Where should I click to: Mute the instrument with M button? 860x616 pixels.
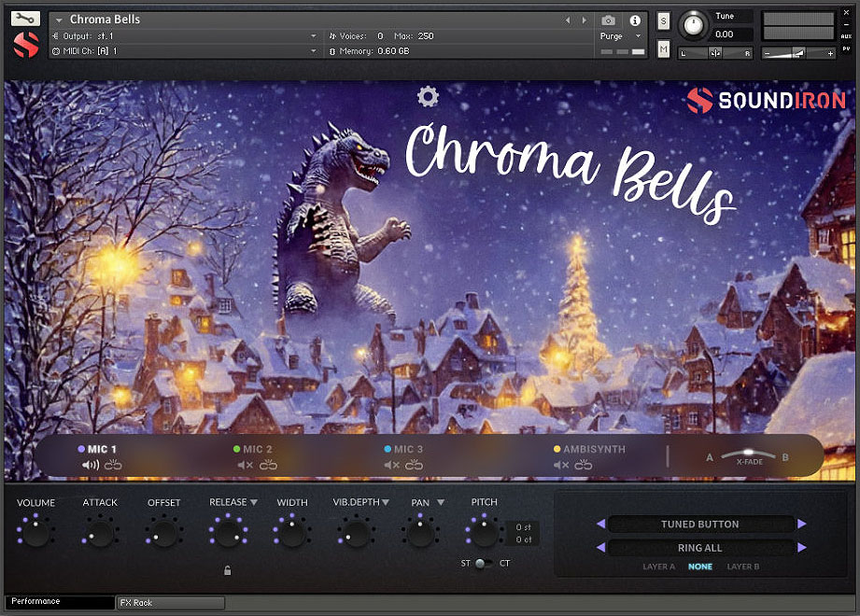(x=664, y=49)
